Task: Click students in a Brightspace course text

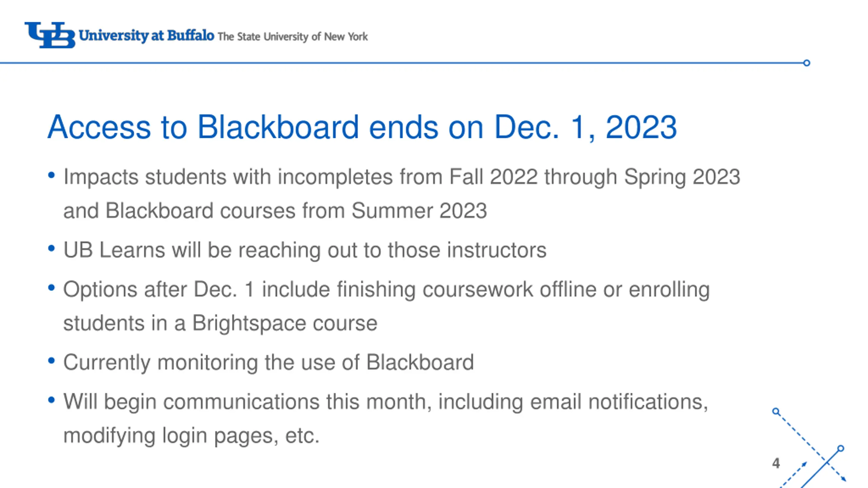Action: [x=220, y=323]
